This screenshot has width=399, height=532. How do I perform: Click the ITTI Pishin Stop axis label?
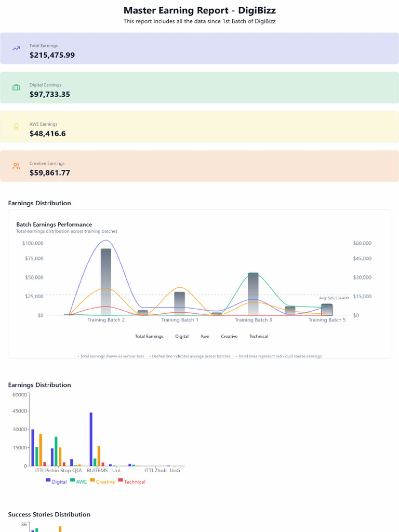point(53,471)
